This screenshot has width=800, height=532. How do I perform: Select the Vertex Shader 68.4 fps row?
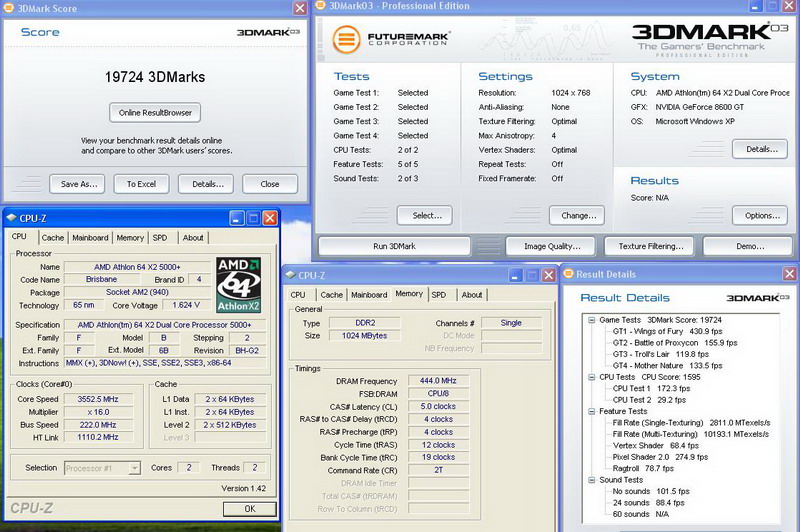[656, 446]
